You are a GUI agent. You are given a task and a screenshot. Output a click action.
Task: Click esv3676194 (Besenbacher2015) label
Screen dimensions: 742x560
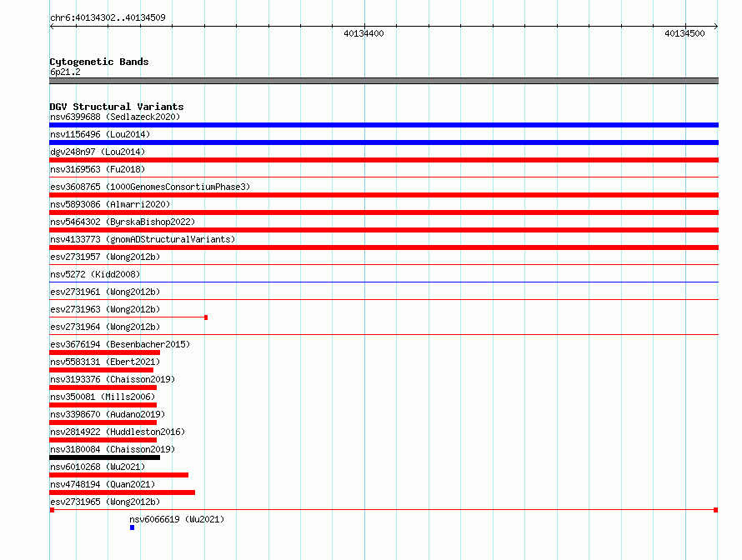click(120, 344)
